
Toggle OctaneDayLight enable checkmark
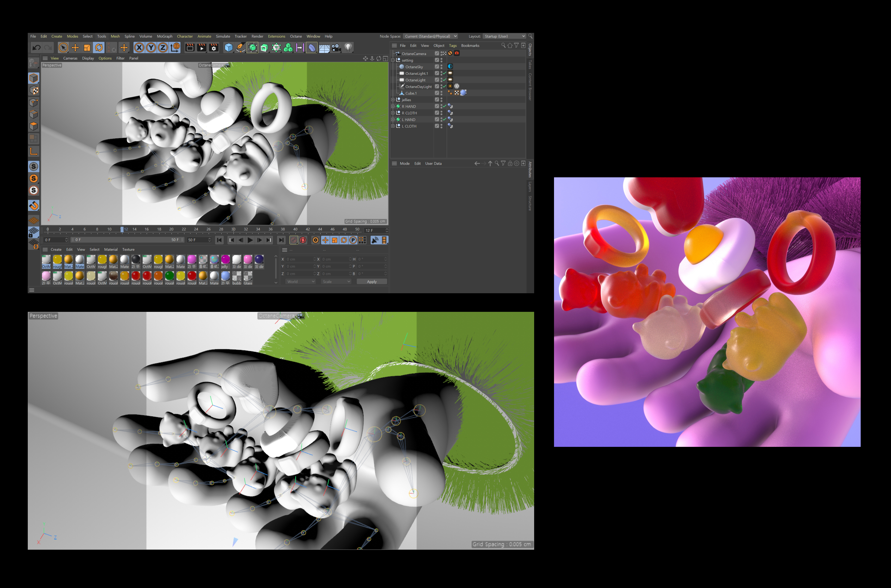444,86
